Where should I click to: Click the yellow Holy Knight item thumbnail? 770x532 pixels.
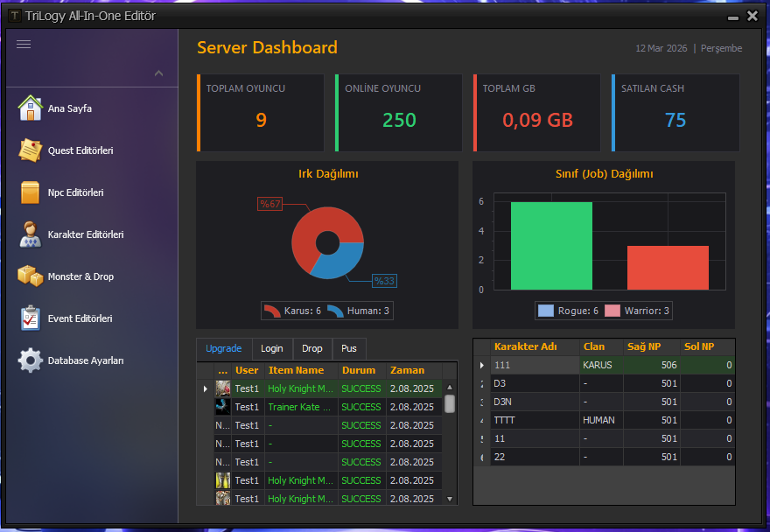coord(223,480)
